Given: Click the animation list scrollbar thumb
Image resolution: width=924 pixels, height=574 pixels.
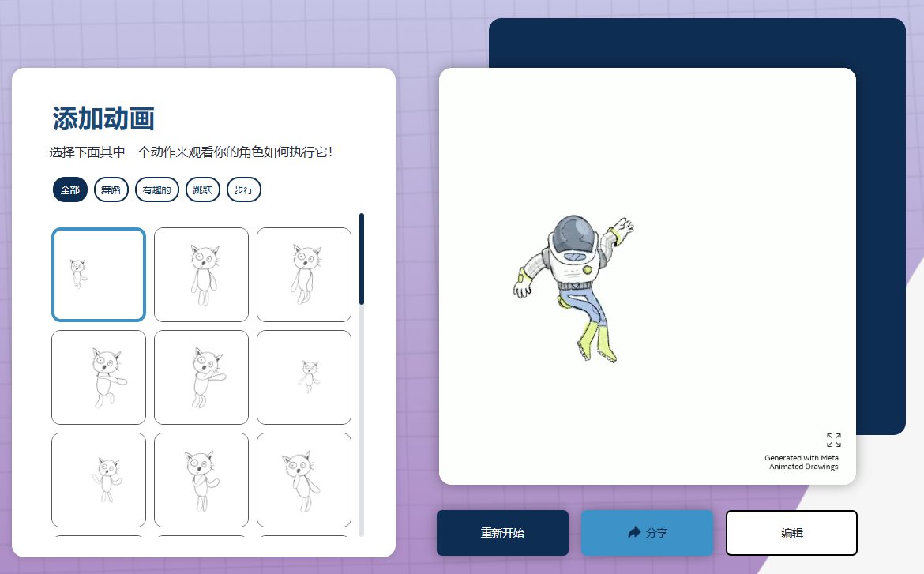Looking at the screenshot, I should 361,259.
